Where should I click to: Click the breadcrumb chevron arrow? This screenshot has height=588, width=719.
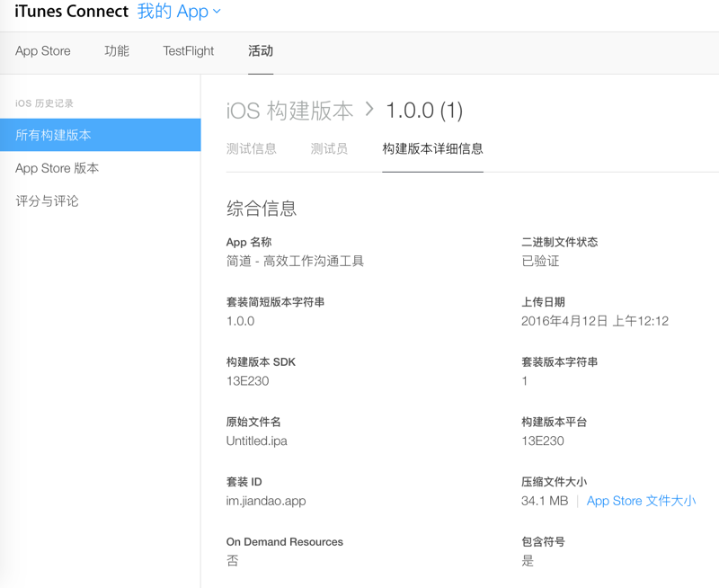pyautogui.click(x=369, y=109)
